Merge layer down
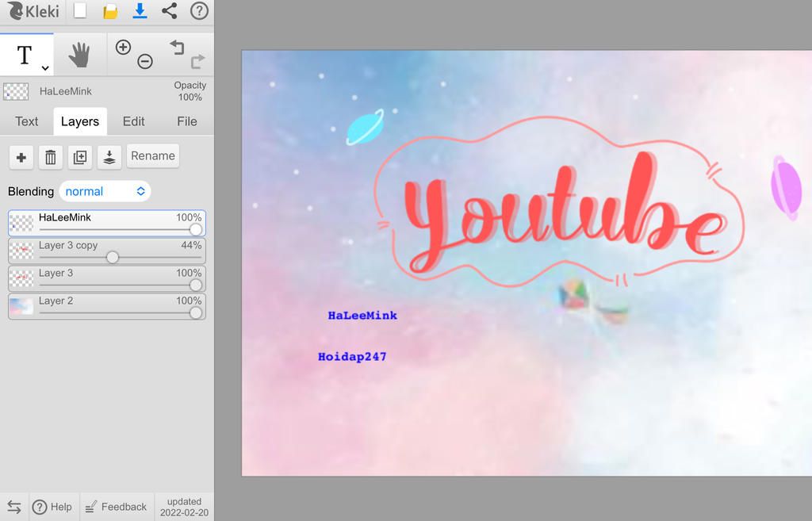 coord(109,157)
